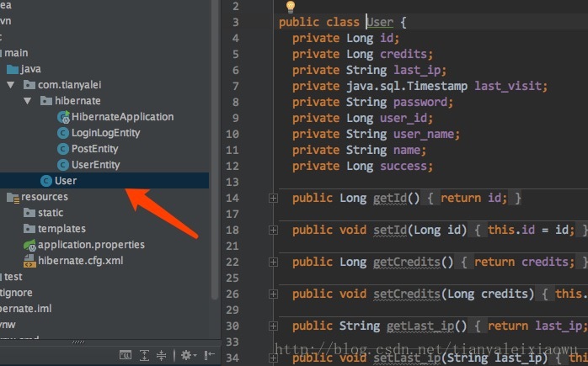
Task: Click the User class icon in tree
Action: (45, 181)
